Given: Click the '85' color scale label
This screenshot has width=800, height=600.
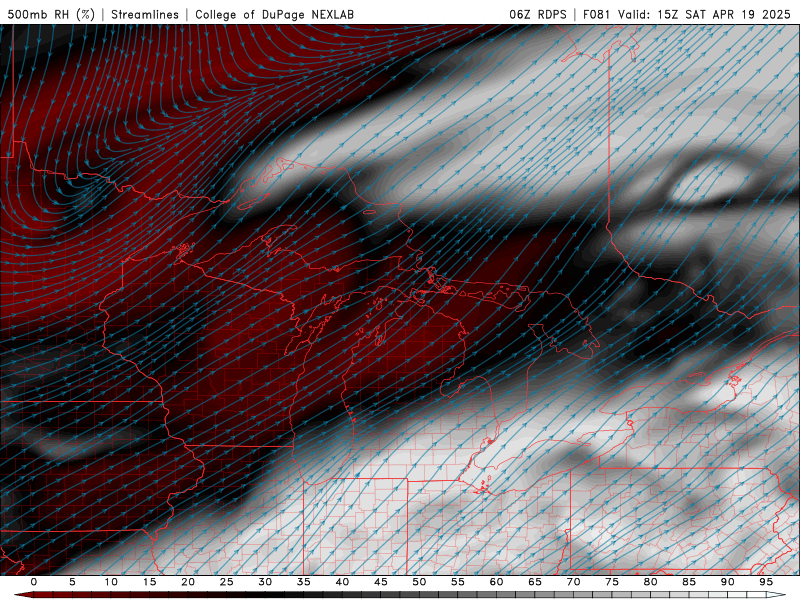Looking at the screenshot, I should (689, 582).
